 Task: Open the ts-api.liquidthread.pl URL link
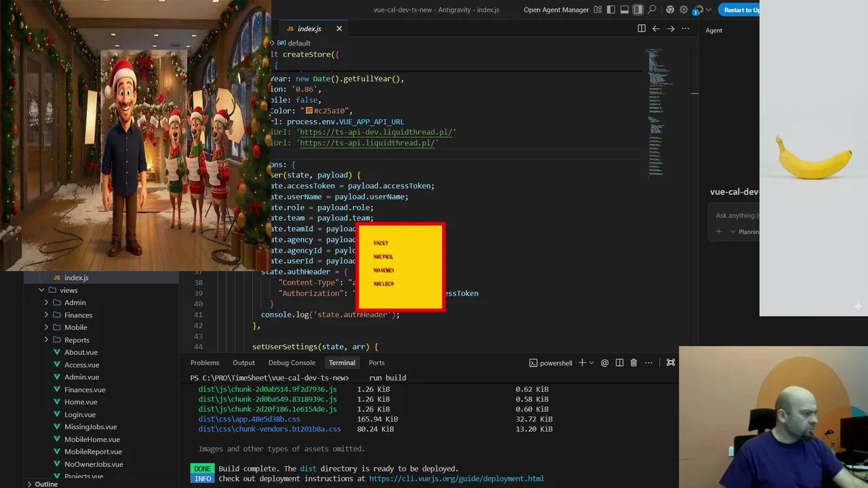click(369, 143)
